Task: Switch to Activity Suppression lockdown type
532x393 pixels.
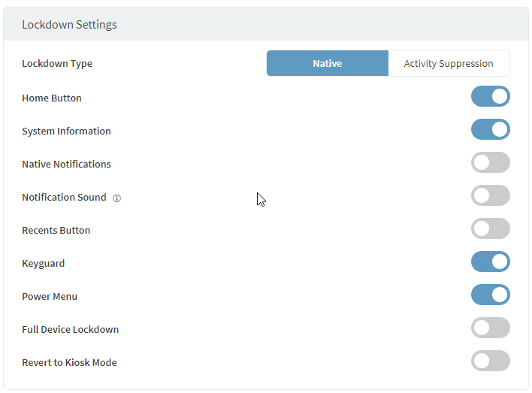Action: 449,64
